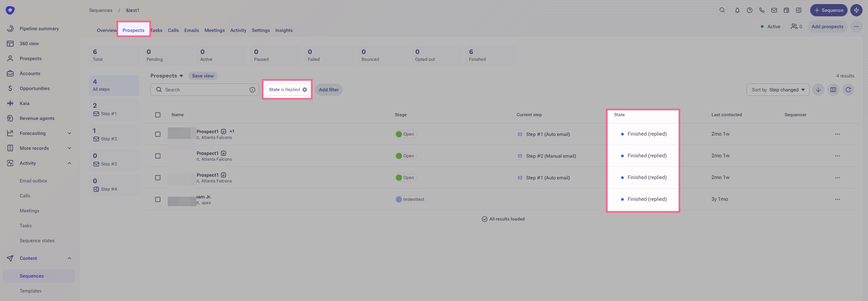The height and width of the screenshot is (301, 868).
Task: Open Sequence states in sidebar
Action: 37,241
